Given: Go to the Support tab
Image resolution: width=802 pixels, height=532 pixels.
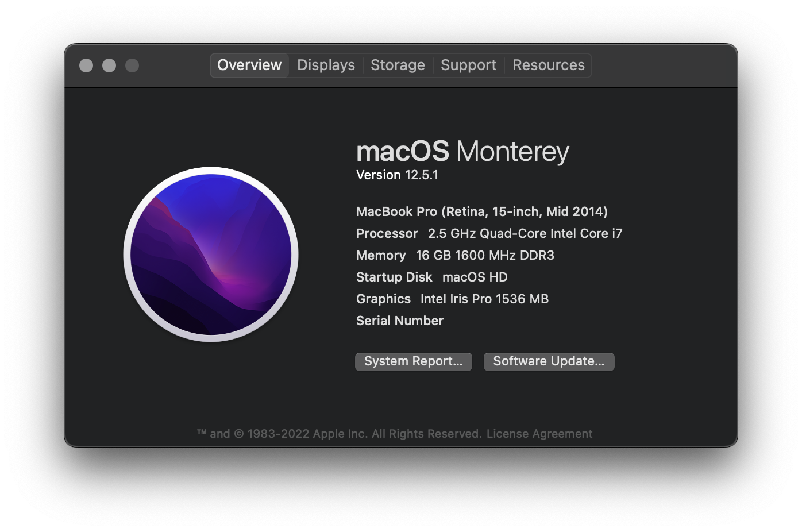Looking at the screenshot, I should [468, 65].
